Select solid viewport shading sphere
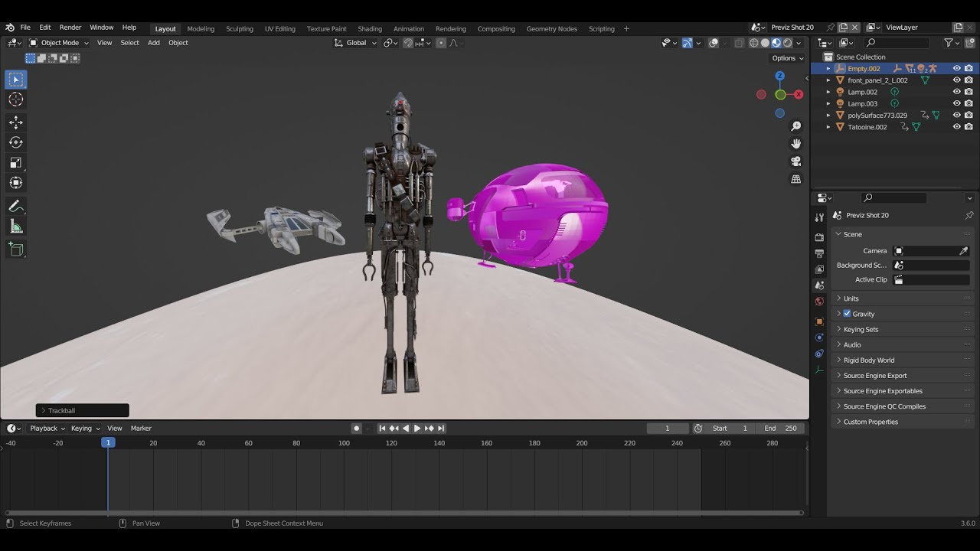The image size is (980, 551). [765, 43]
